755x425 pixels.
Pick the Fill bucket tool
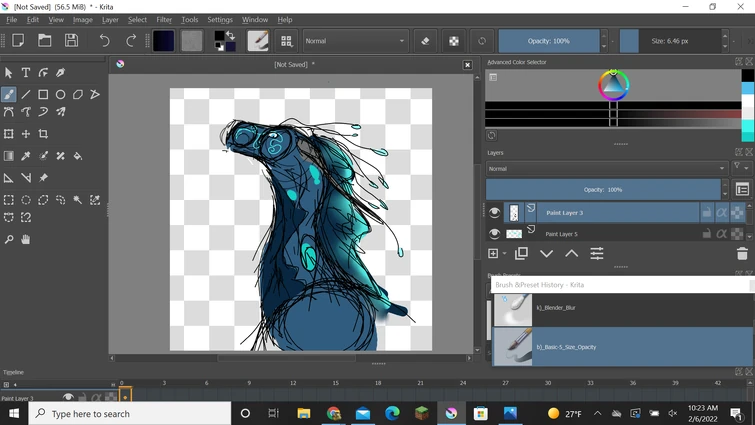[77, 156]
